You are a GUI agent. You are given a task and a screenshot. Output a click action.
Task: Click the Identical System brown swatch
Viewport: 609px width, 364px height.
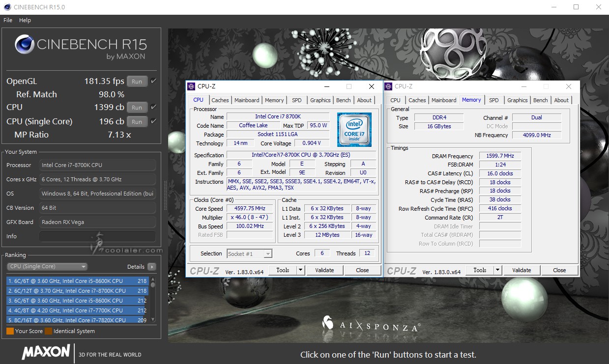(x=48, y=331)
